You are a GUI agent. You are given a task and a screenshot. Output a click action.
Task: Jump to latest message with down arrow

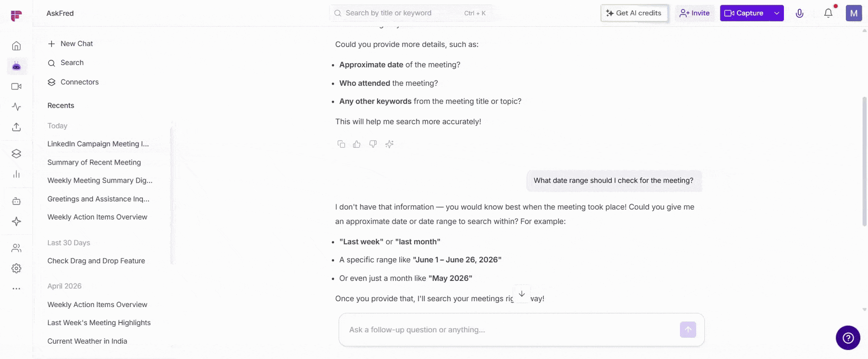click(522, 294)
